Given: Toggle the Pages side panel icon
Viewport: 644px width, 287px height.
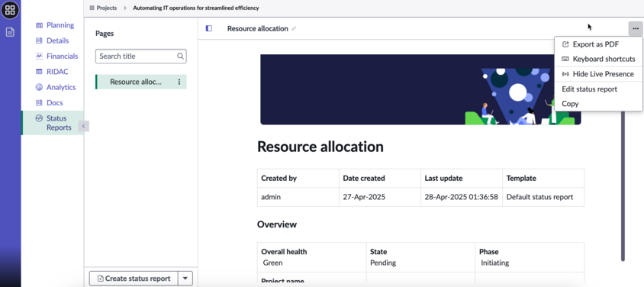Looking at the screenshot, I should click(208, 28).
